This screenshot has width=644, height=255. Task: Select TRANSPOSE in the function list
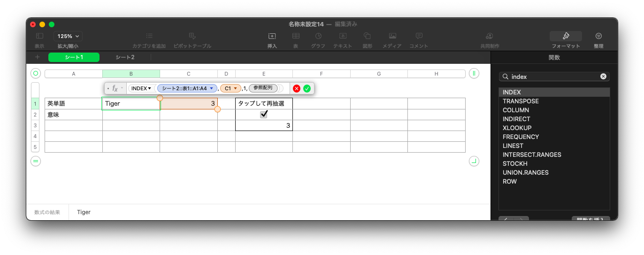pos(554,101)
